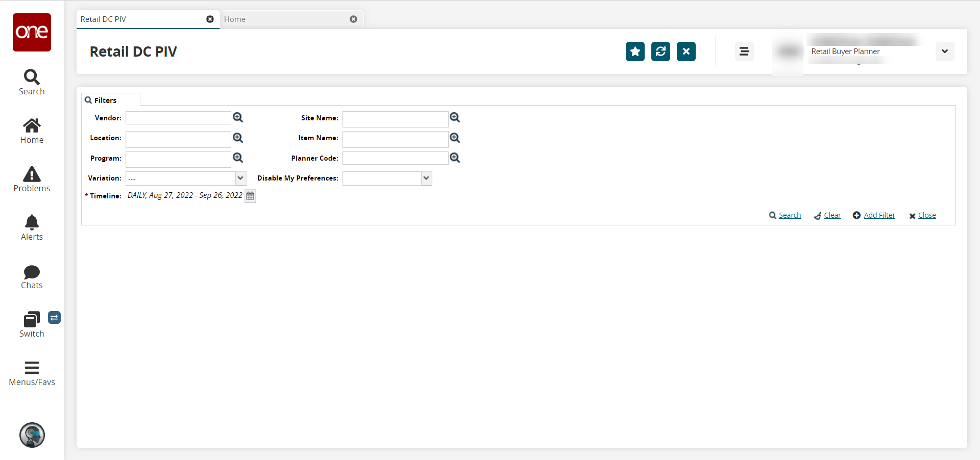
Task: Open the Vendor lookup magnifier
Action: (238, 118)
